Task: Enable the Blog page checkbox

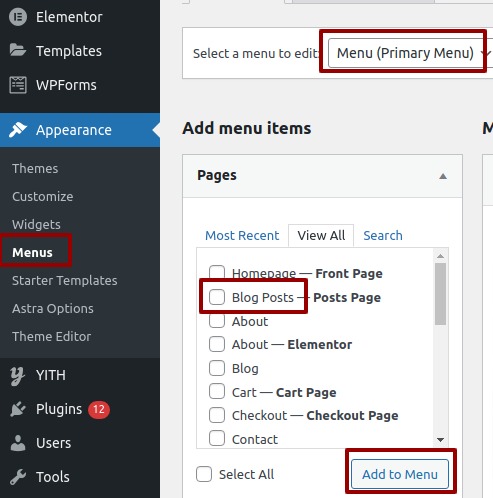Action: coord(217,368)
